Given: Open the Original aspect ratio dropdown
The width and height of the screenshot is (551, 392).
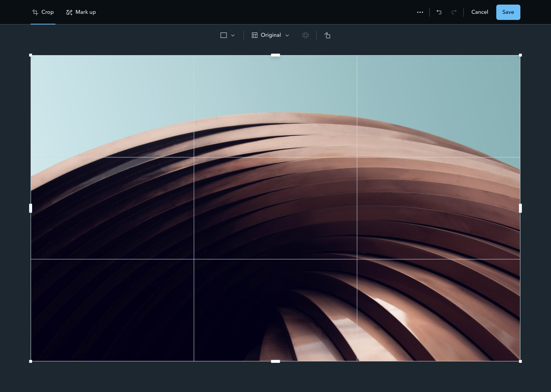Looking at the screenshot, I should click(x=270, y=35).
